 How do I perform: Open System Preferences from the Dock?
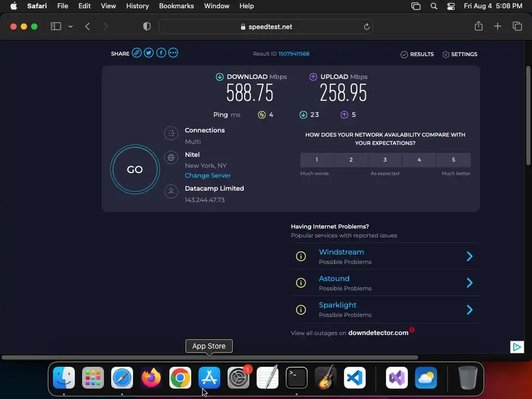pyautogui.click(x=238, y=378)
